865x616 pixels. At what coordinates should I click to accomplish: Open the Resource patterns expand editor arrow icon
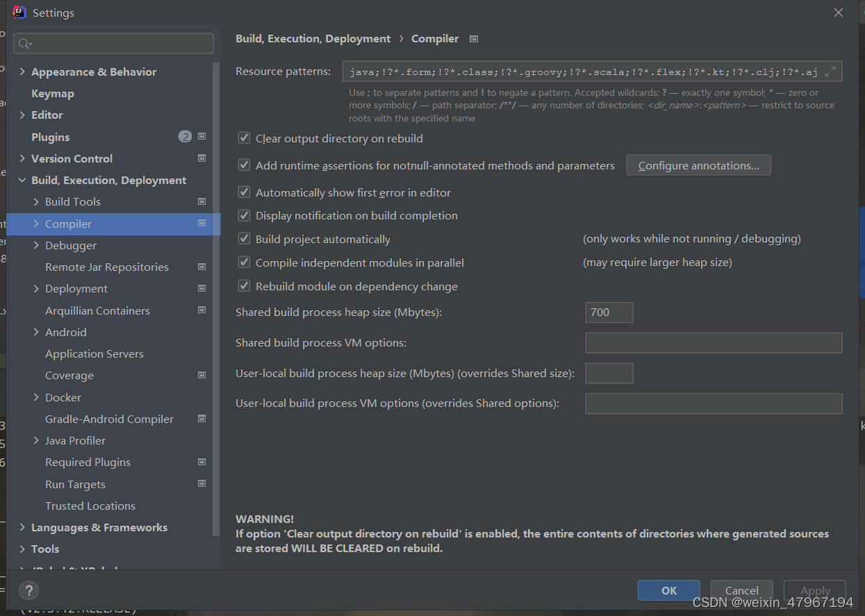(830, 71)
